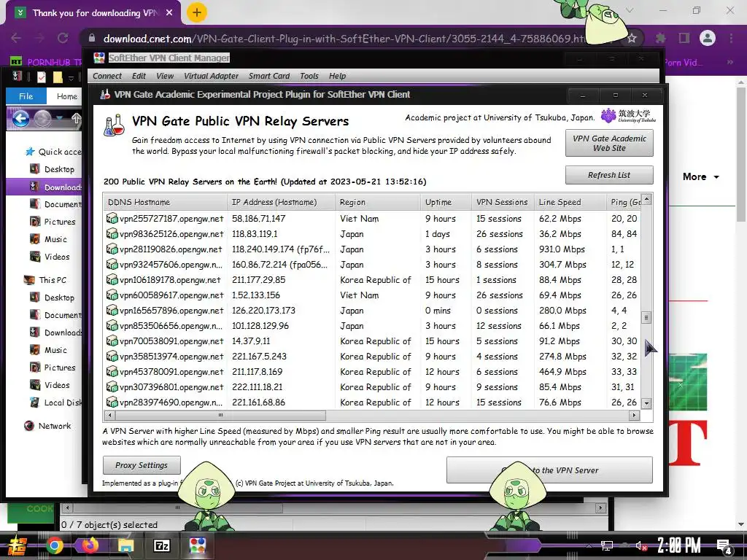Sort by IP Address column header
This screenshot has height=560, width=747.
click(x=281, y=202)
